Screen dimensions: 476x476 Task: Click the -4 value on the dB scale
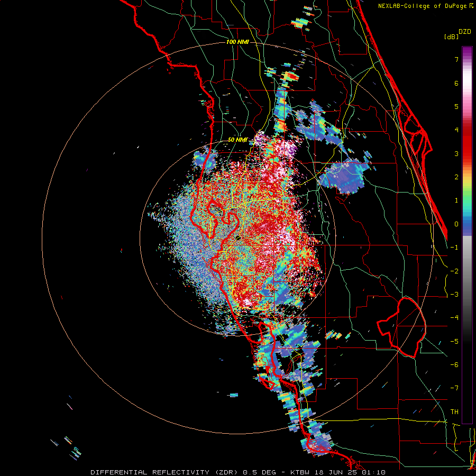point(454,318)
